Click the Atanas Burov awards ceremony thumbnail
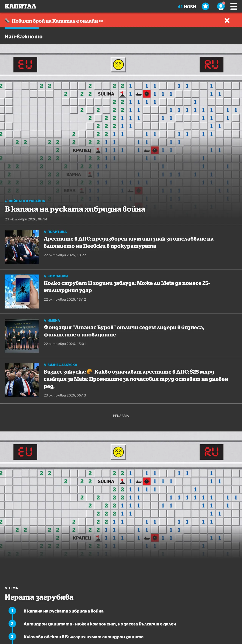 coord(22,335)
